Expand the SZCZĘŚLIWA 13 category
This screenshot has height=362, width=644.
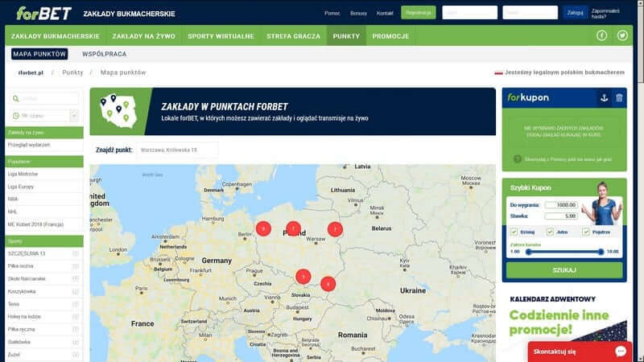(76, 253)
